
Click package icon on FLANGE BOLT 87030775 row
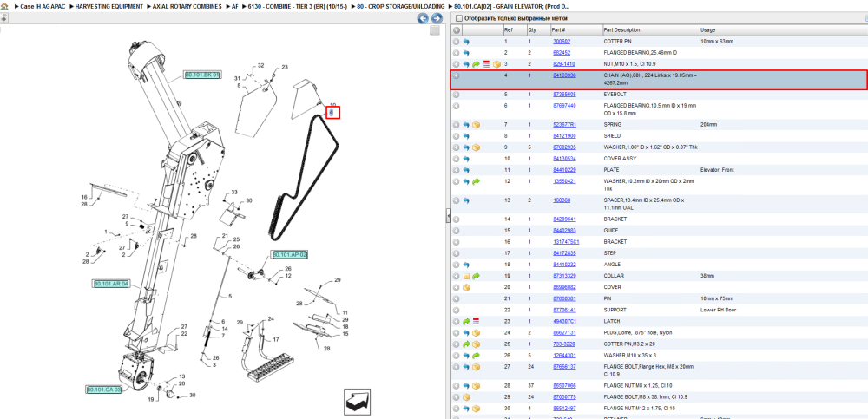click(466, 396)
